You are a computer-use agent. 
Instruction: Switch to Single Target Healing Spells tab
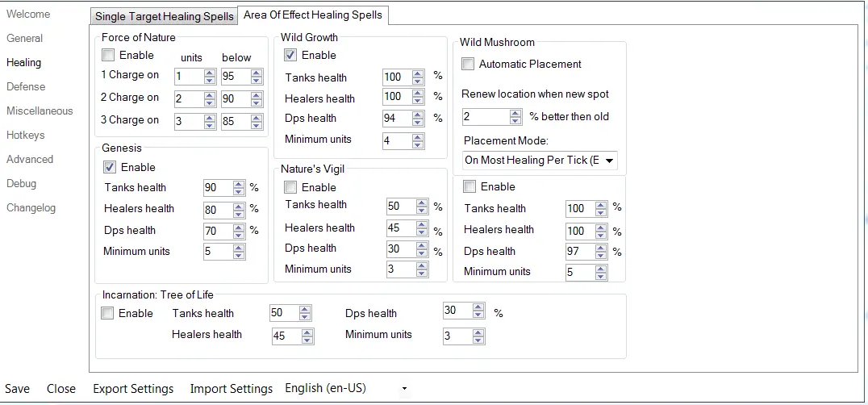coord(165,16)
